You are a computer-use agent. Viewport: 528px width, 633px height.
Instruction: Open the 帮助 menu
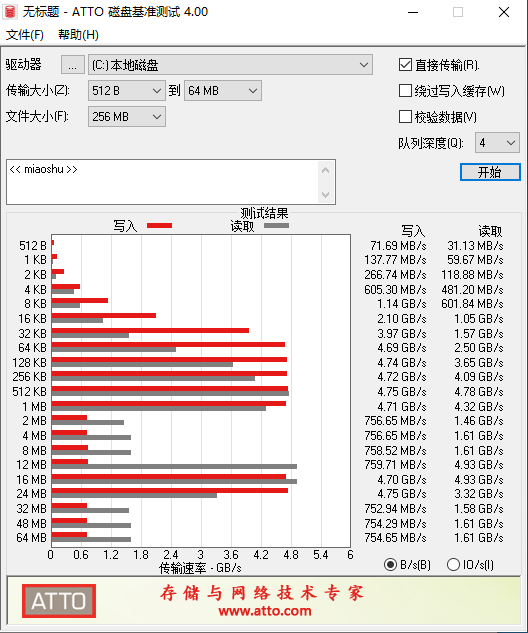click(x=78, y=35)
